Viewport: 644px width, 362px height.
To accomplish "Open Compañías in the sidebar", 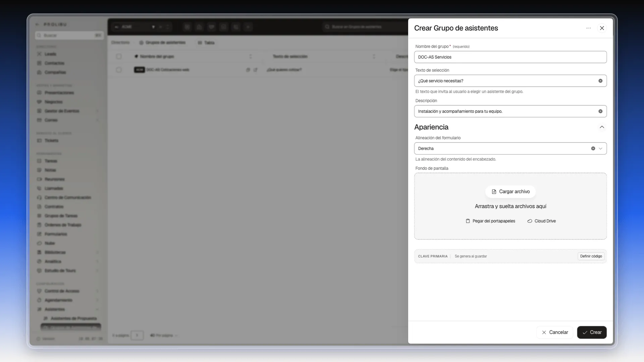I will [55, 72].
